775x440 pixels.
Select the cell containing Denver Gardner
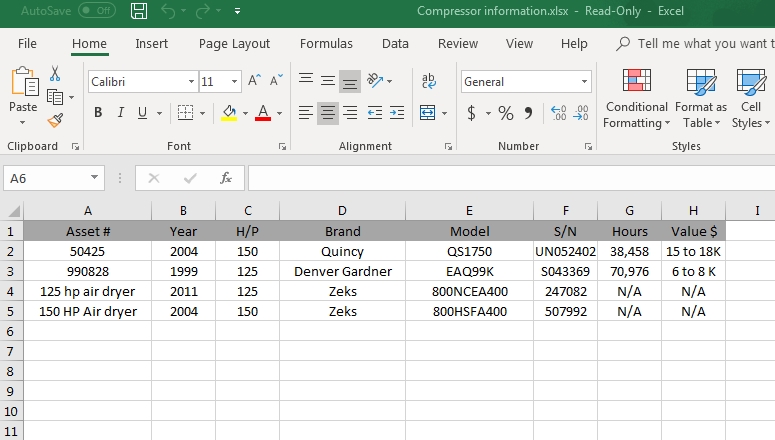tap(343, 271)
